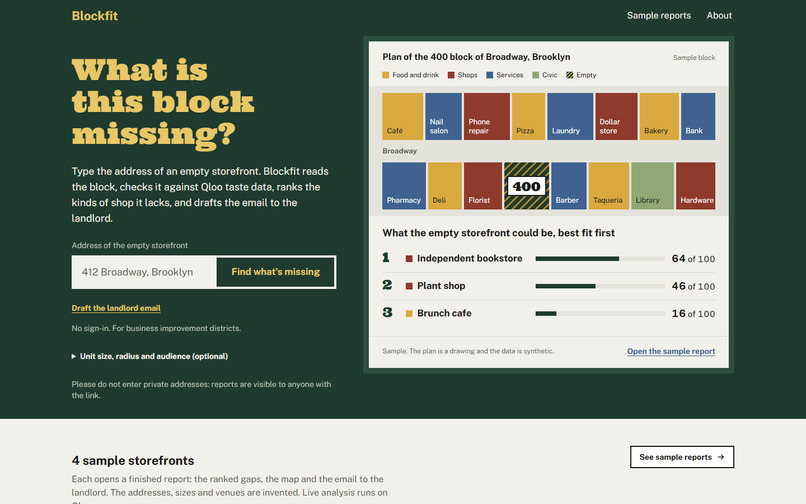Select the Phone repair tile
Screen dimensions: 806x504
(x=486, y=116)
